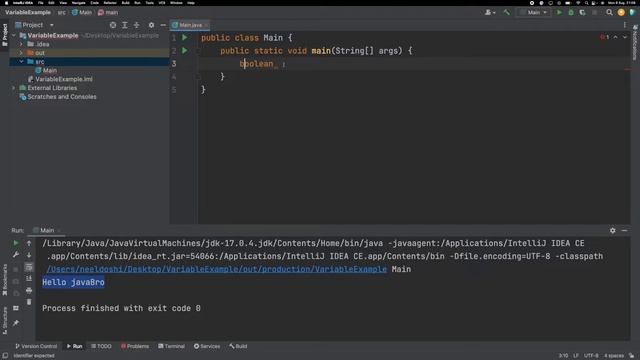
Task: Open Search Everywhere magnifier icon
Action: [x=609, y=12]
